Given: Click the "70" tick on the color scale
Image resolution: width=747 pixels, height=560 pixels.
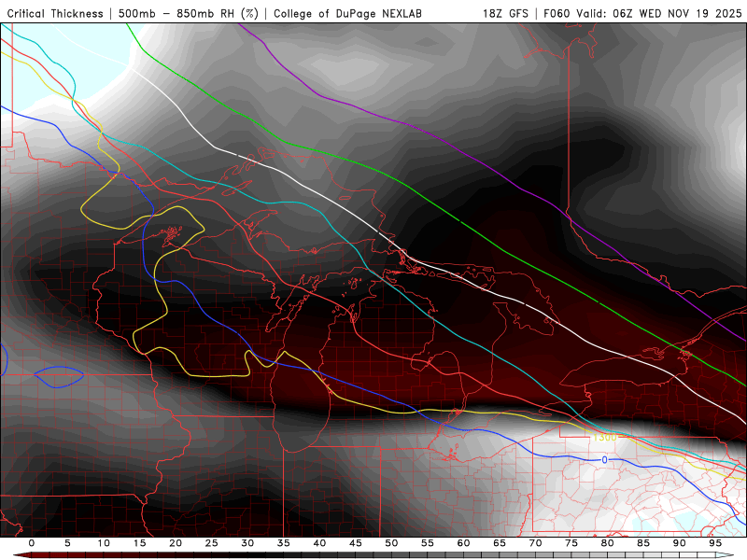Looking at the screenshot, I should click(535, 543).
